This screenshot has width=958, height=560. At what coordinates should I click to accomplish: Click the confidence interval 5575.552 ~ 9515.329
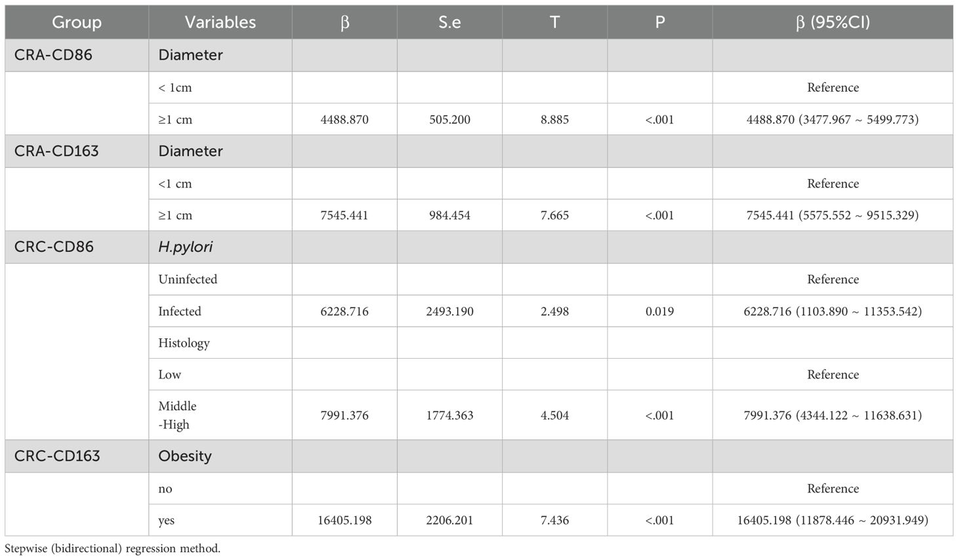pyautogui.click(x=860, y=215)
